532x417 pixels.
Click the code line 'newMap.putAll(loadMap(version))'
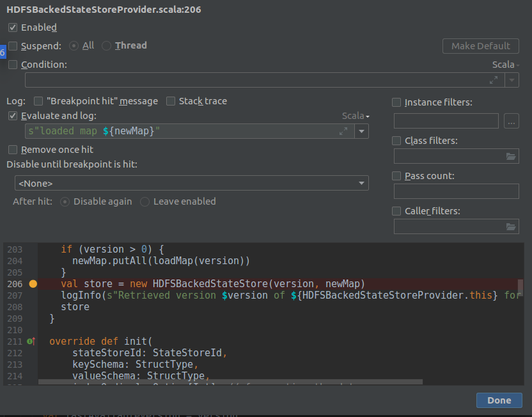click(161, 261)
